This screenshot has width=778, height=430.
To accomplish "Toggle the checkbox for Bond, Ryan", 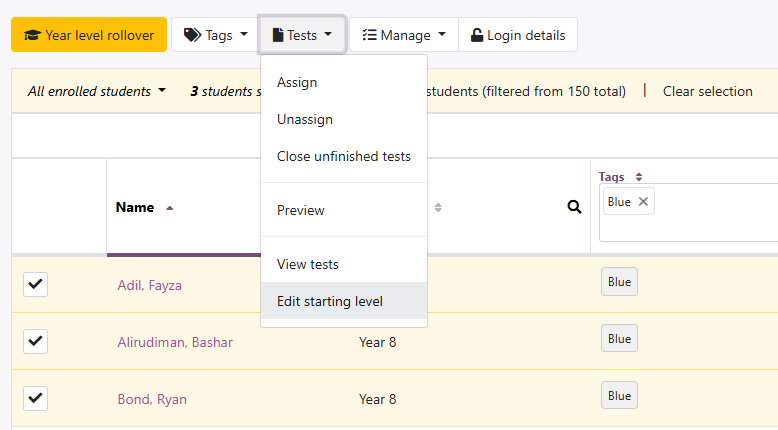I will (36, 399).
